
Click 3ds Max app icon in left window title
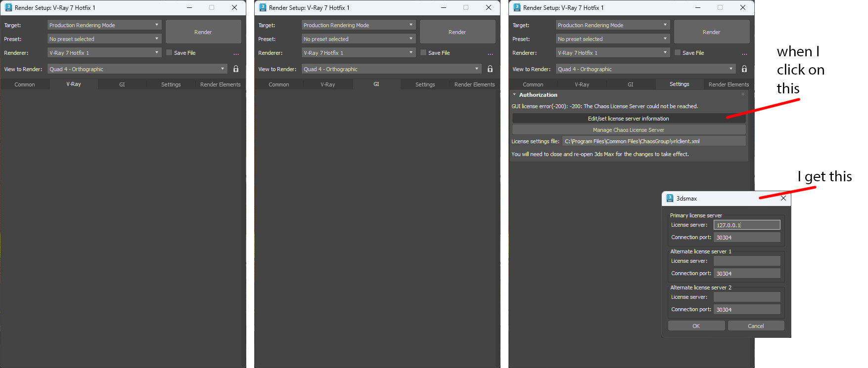coord(8,7)
